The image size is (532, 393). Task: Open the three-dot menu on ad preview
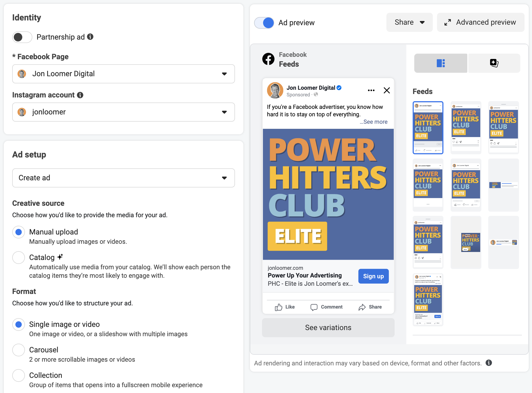(x=371, y=91)
